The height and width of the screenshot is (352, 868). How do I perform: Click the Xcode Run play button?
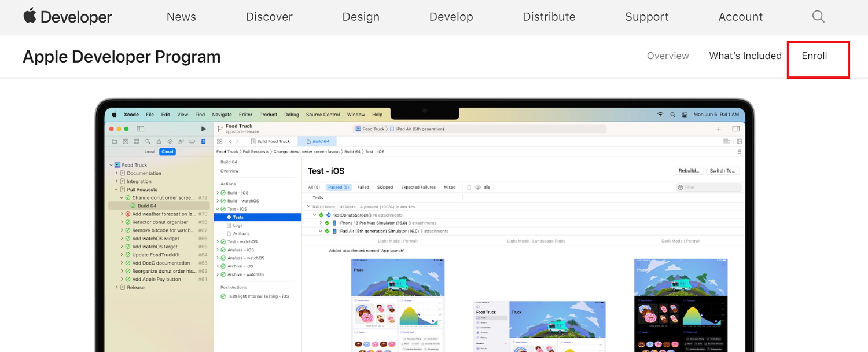tap(203, 129)
